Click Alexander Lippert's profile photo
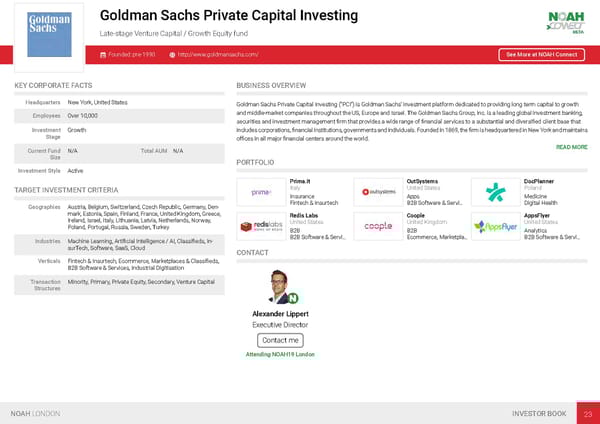Viewport: 600px width, 424px height. (280, 285)
